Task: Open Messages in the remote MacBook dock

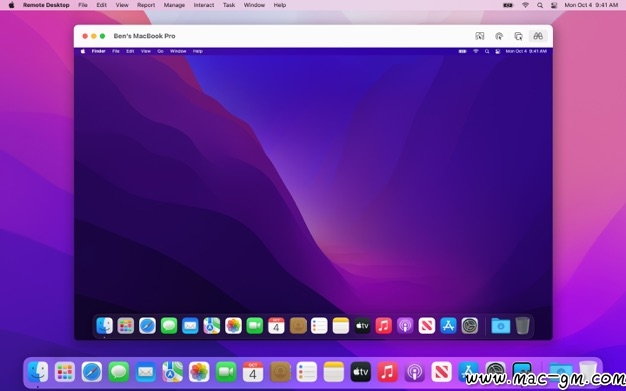Action: tap(169, 326)
